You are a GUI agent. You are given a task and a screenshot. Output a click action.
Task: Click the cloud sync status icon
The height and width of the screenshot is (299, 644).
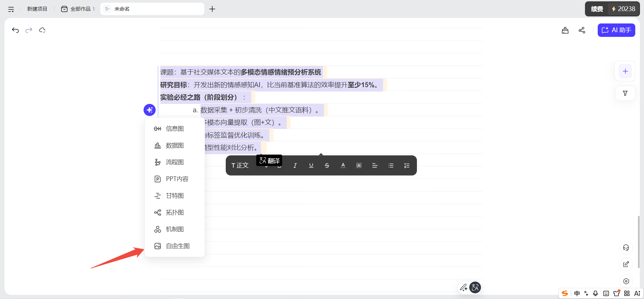pyautogui.click(x=42, y=30)
